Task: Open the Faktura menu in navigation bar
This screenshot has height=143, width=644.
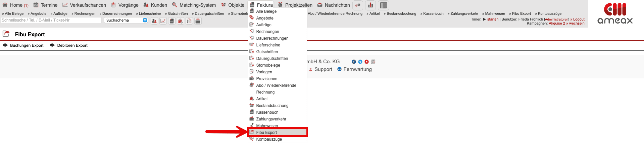Action: pyautogui.click(x=261, y=5)
